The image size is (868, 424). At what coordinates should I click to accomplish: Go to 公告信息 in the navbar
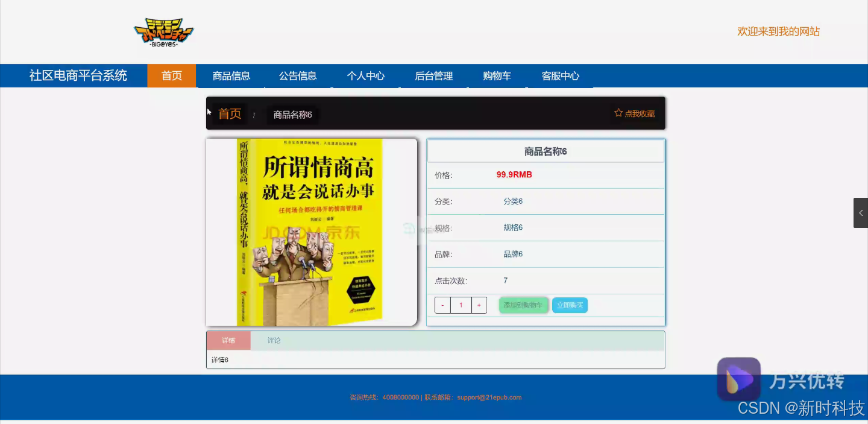(x=298, y=76)
